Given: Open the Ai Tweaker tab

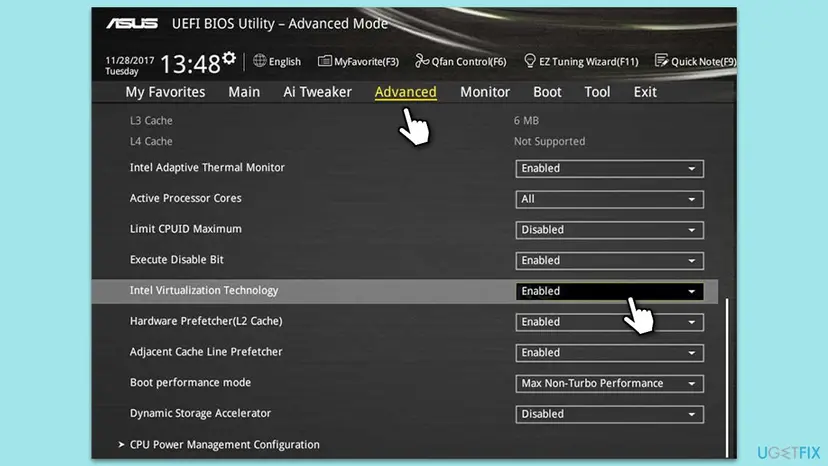Looking at the screenshot, I should coord(317,92).
